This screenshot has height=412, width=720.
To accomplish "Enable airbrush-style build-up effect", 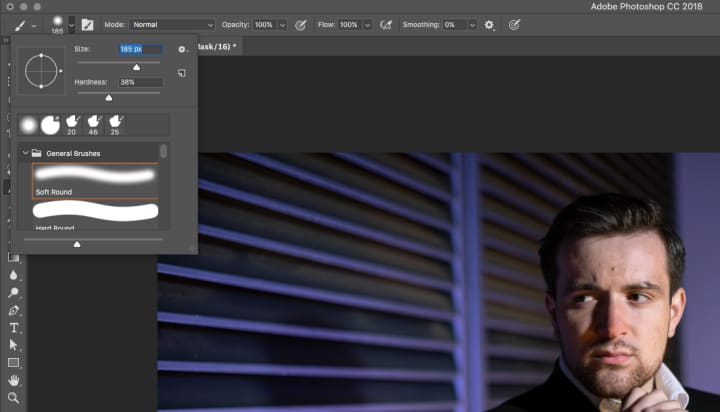I will coord(385,24).
